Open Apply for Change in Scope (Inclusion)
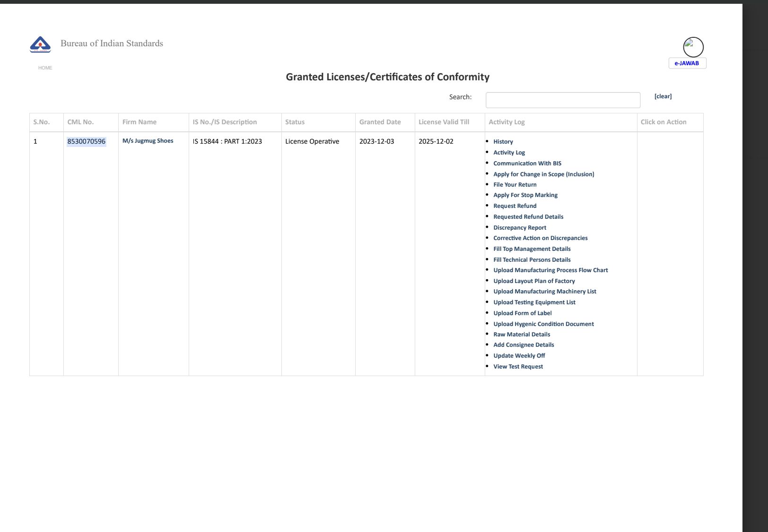This screenshot has width=768, height=532. (544, 174)
